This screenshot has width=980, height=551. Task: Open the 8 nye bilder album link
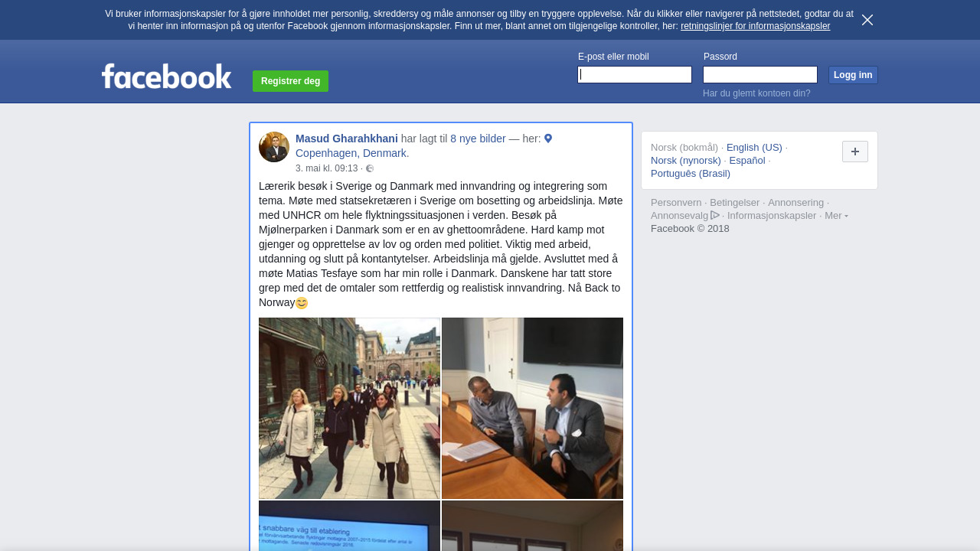coord(478,139)
